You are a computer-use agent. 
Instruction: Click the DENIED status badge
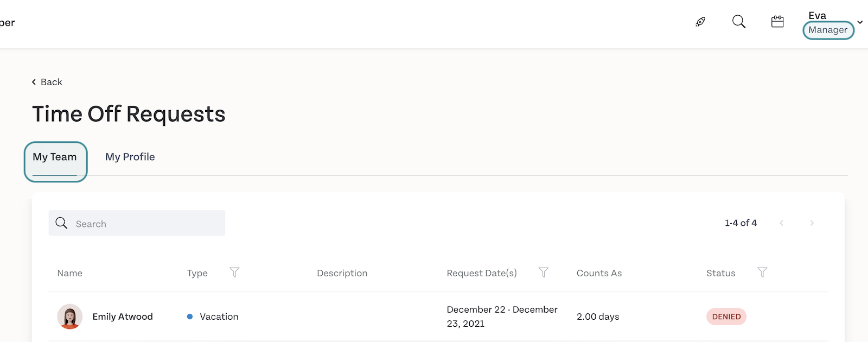[726, 316]
